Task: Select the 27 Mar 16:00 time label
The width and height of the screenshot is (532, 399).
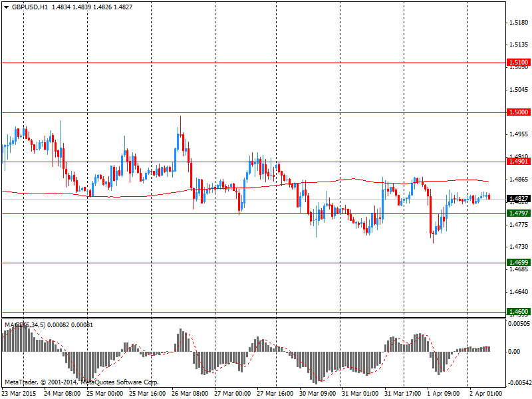Action: coord(275,394)
